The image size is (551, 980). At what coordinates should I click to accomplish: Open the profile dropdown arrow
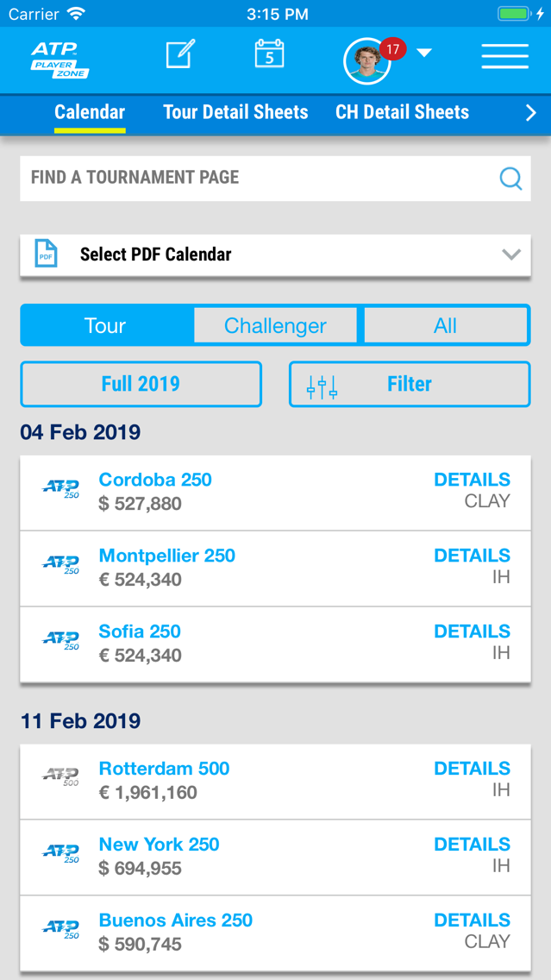point(424,53)
